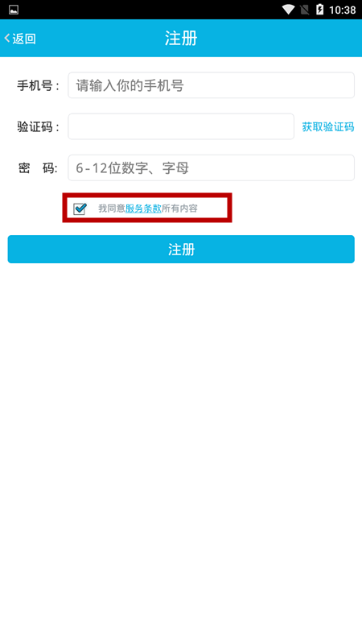Screen dimensions: 362x644
Task: Uncheck the agree to terms checkbox
Action: [x=80, y=208]
